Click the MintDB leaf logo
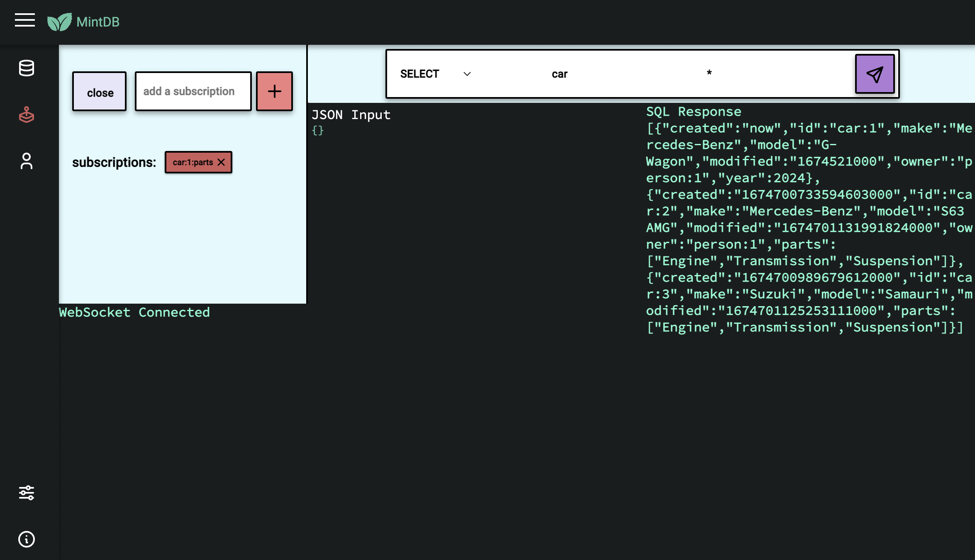Viewport: 975px width, 560px height. tap(59, 22)
